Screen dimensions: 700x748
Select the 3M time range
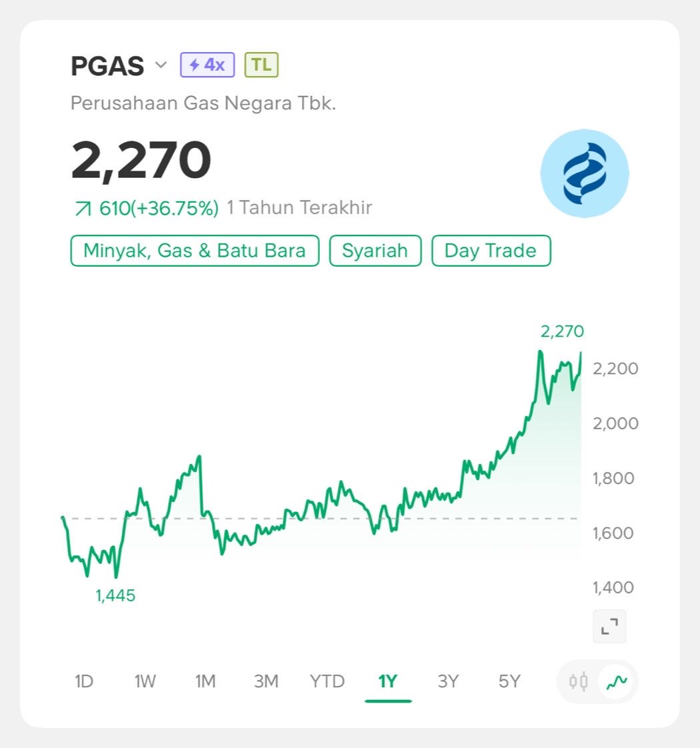tap(266, 681)
